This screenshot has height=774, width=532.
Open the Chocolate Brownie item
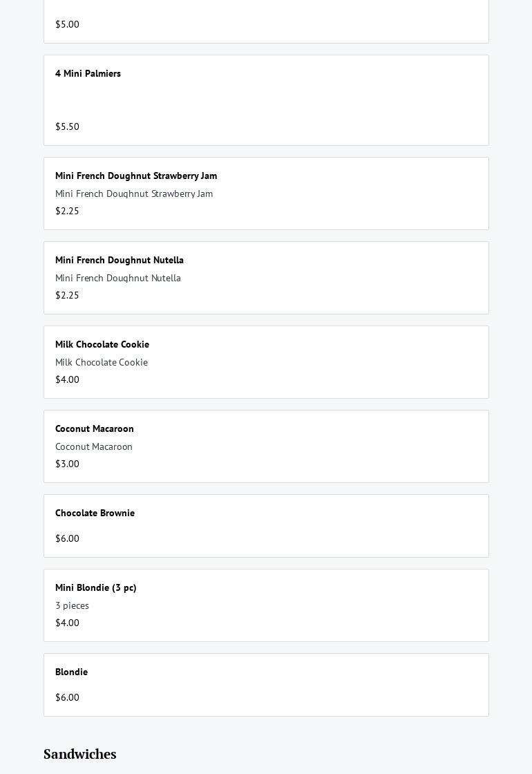click(266, 526)
